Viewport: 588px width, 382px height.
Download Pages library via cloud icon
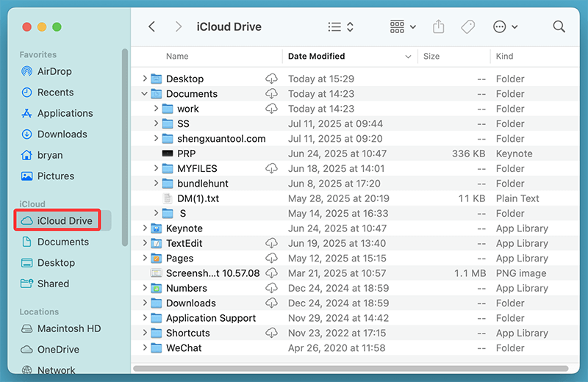tap(271, 259)
